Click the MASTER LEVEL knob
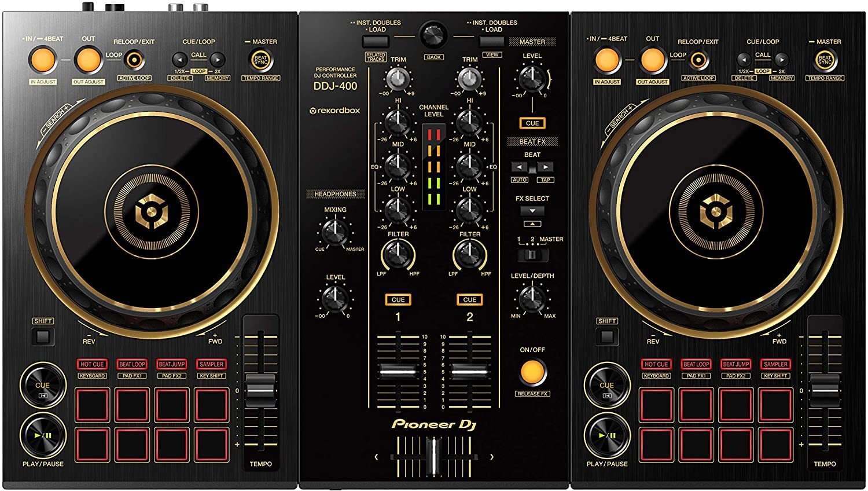 532,78
